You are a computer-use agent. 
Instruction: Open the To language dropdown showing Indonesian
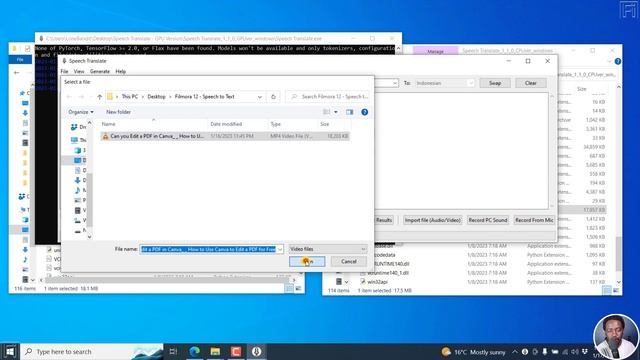tap(444, 83)
